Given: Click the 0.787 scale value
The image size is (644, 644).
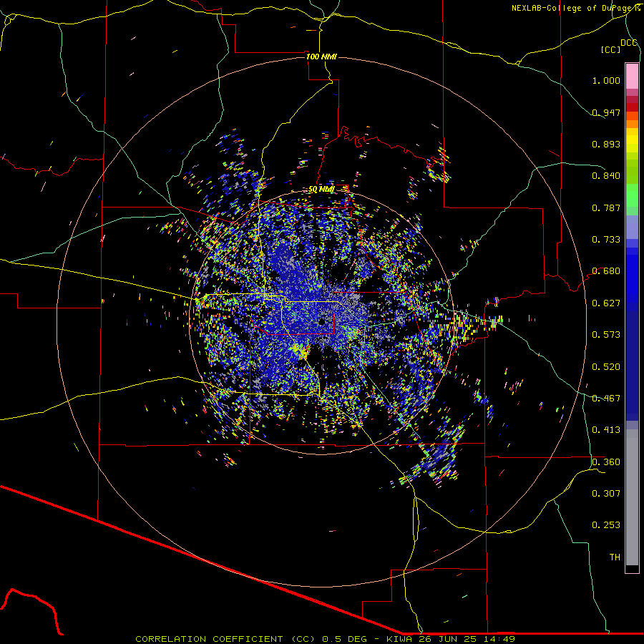Looking at the screenshot, I should [x=606, y=208].
